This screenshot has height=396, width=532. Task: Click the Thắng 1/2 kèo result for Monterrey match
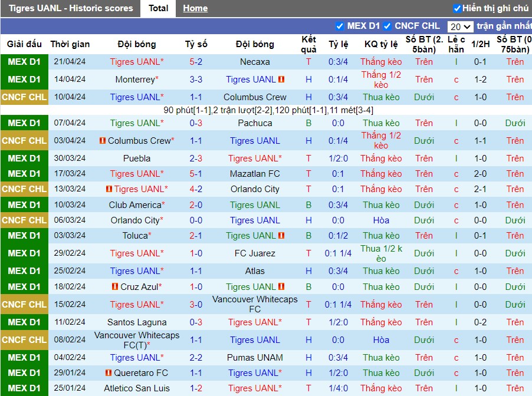[x=381, y=80]
